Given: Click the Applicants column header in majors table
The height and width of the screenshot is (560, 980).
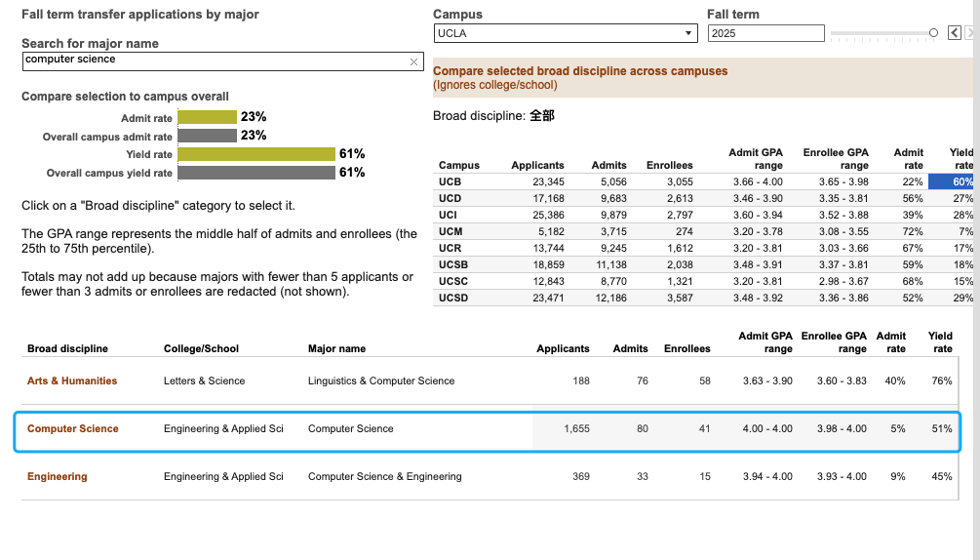Looking at the screenshot, I should (x=563, y=348).
